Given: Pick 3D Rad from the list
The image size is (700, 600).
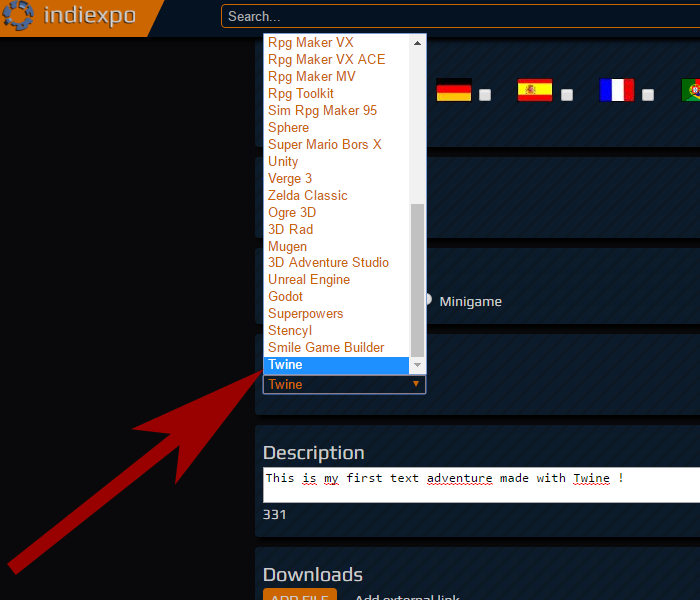Looking at the screenshot, I should pyautogui.click(x=336, y=229).
